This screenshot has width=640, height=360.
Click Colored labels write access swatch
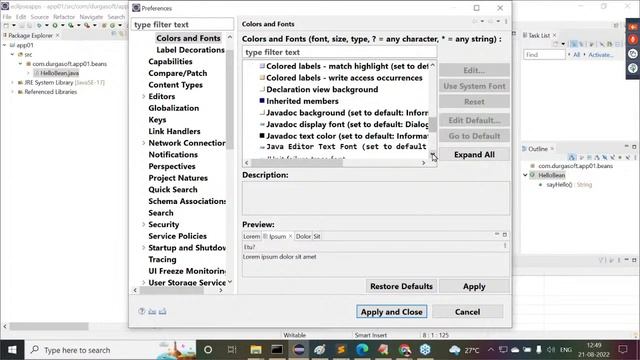click(262, 78)
